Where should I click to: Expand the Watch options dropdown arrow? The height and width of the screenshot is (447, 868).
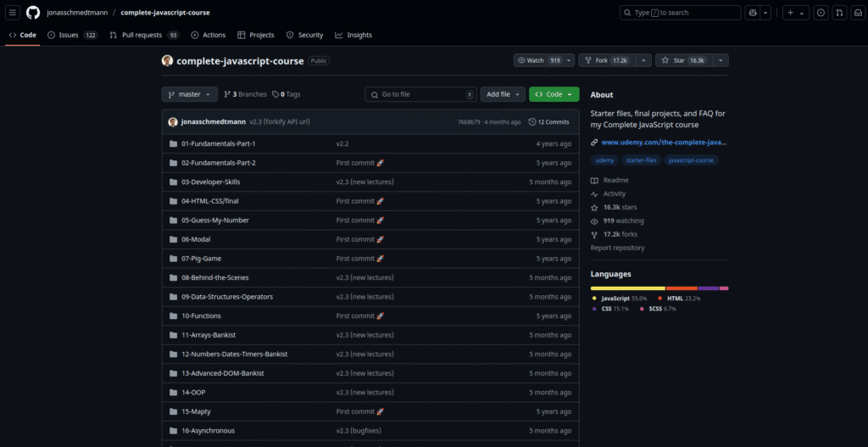click(569, 60)
